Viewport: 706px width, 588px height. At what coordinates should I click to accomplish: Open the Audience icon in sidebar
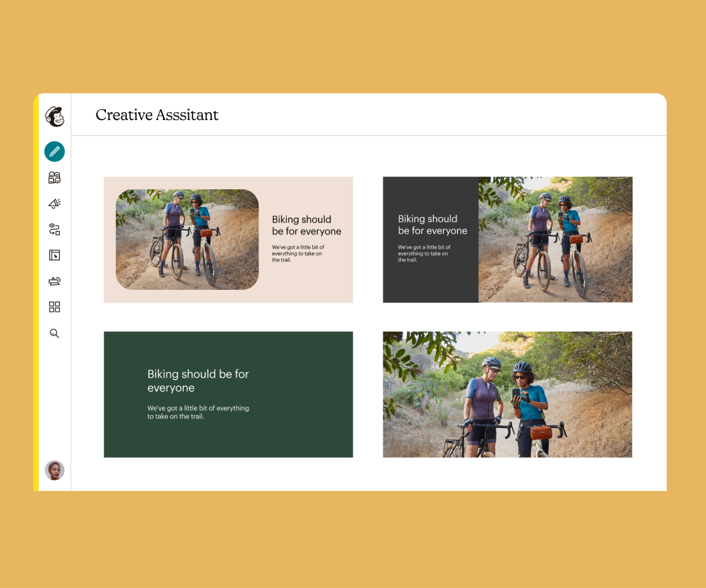tap(54, 178)
